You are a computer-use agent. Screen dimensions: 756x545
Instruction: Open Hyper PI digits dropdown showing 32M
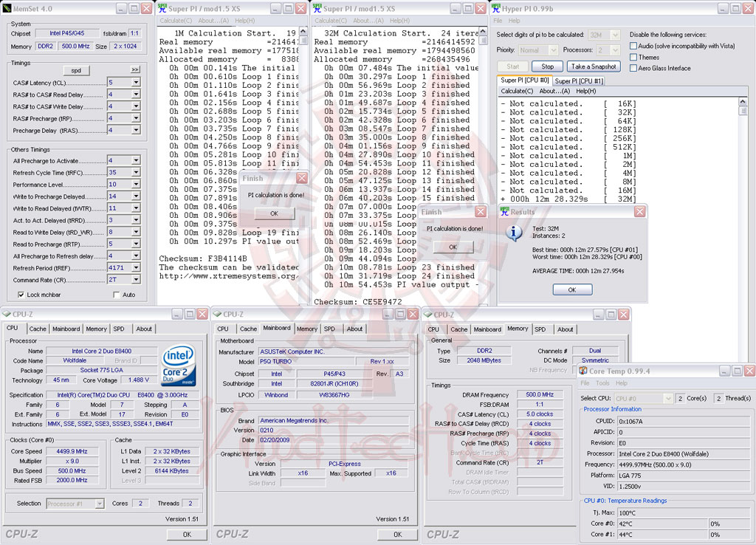pyautogui.click(x=615, y=35)
